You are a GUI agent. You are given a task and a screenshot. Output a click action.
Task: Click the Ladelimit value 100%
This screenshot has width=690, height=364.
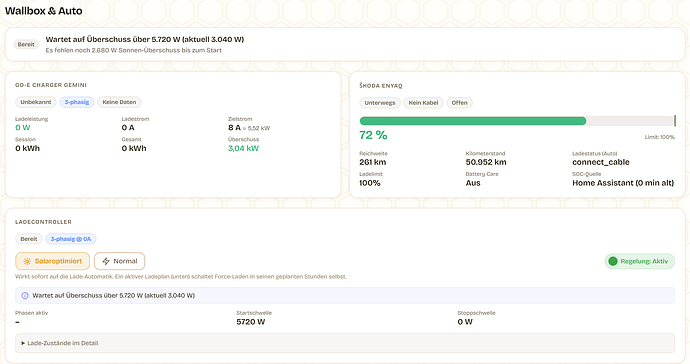click(370, 183)
